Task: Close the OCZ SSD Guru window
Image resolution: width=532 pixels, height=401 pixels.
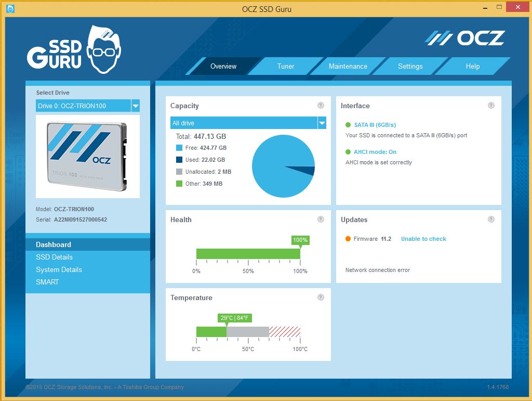Action: tap(517, 7)
